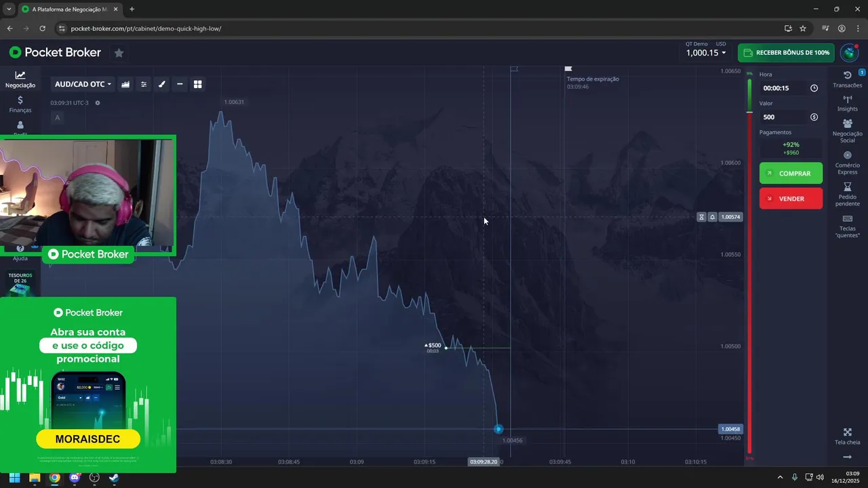Viewport: 868px width, 488px height.
Task: Expand the AUD/CAD OTC asset dropdown
Action: (83, 84)
